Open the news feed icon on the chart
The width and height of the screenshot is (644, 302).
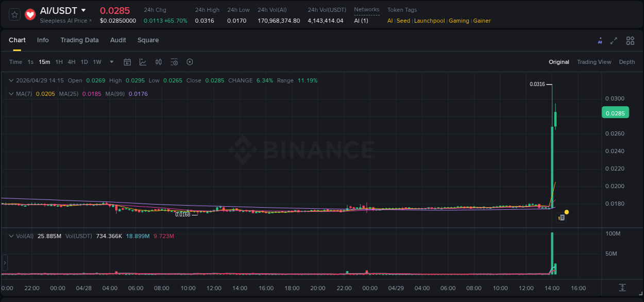click(563, 217)
